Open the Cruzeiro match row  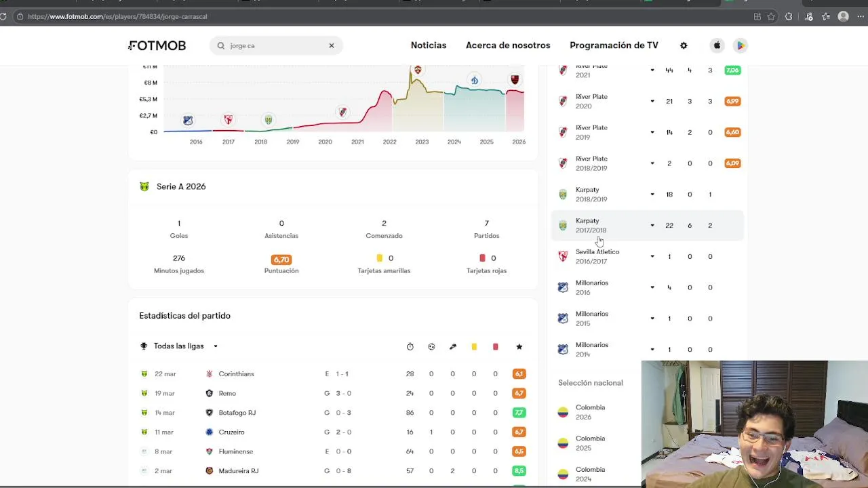pos(332,432)
